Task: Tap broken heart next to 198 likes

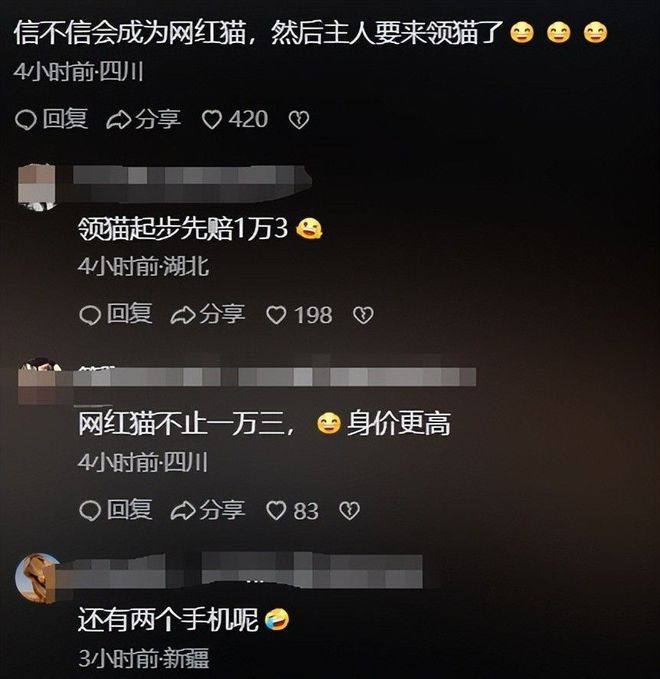Action: click(x=363, y=315)
